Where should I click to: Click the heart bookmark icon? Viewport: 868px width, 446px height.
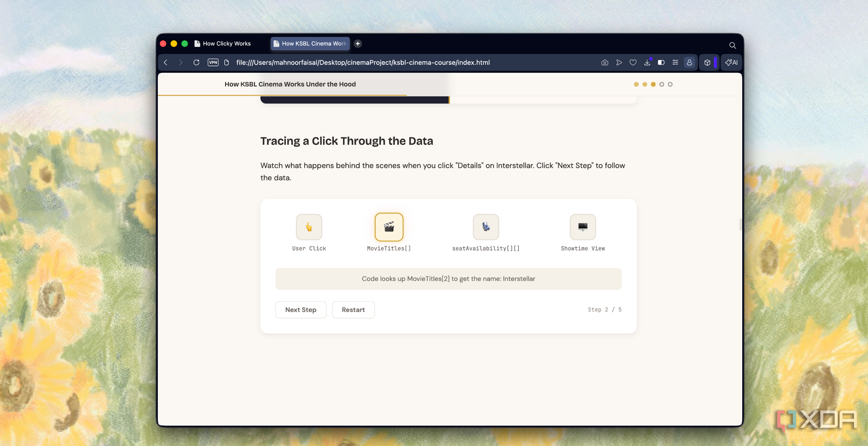[x=633, y=62]
